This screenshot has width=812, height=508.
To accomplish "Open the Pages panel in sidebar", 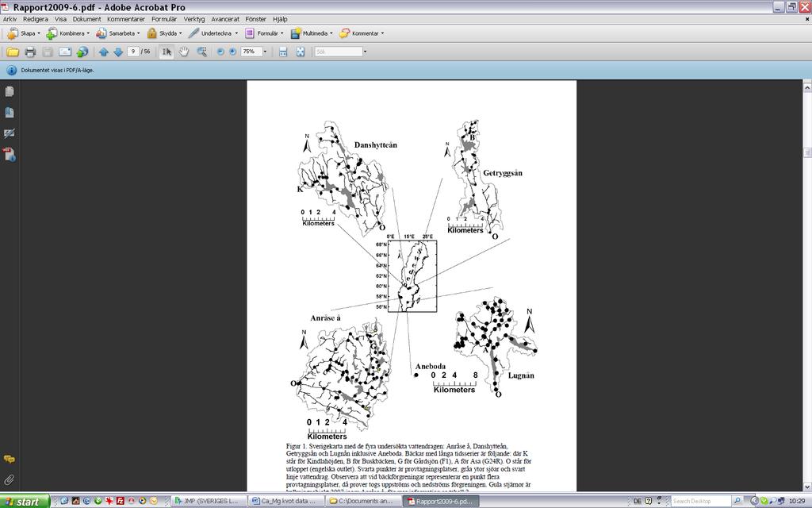I will [10, 92].
